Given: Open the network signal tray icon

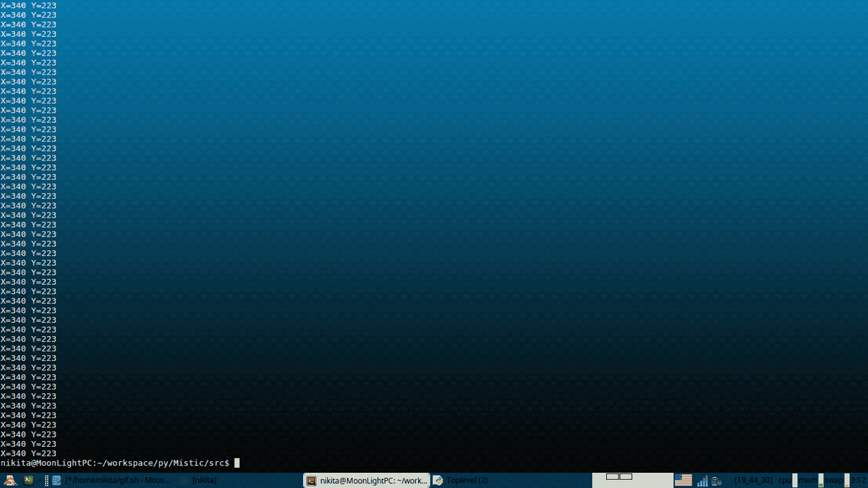Looking at the screenshot, I should (702, 481).
